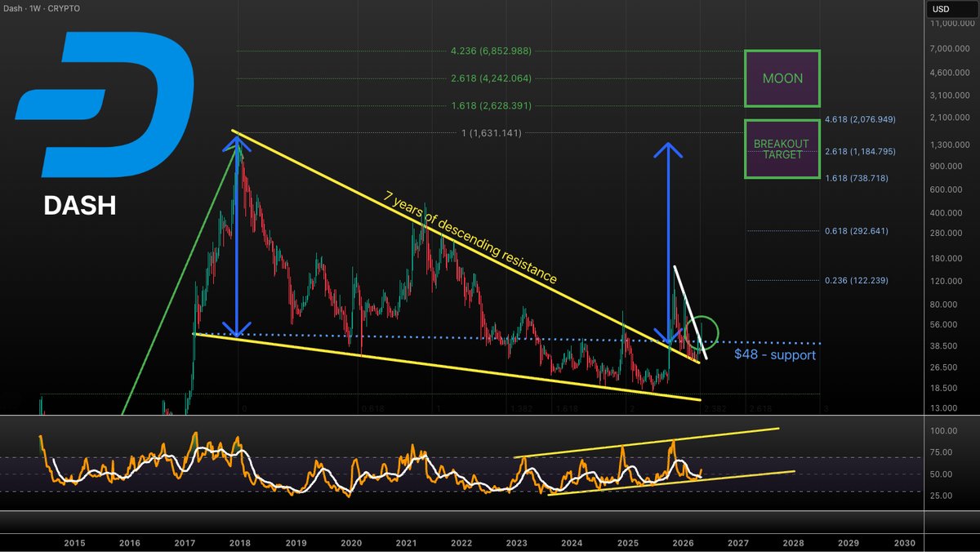Click the 2021 label on the time axis
This screenshot has height=552, width=980.
[x=406, y=542]
